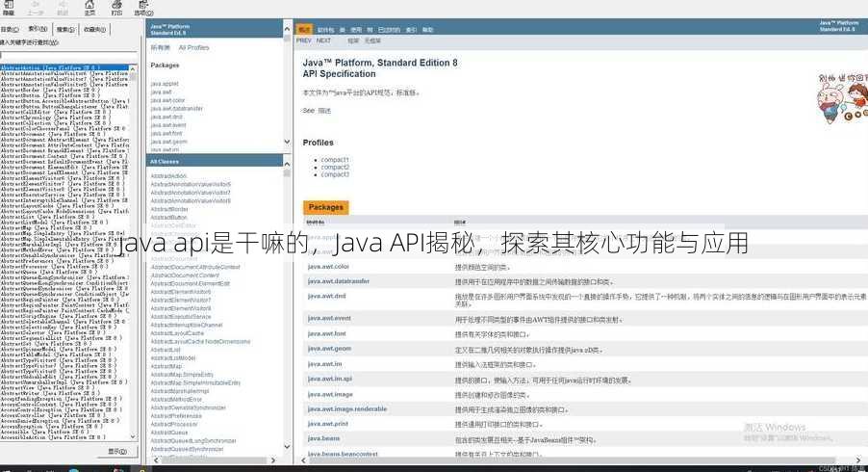Open AbstractListModel in All Classes frame
Screen dimensions: 868x472
click(x=172, y=358)
